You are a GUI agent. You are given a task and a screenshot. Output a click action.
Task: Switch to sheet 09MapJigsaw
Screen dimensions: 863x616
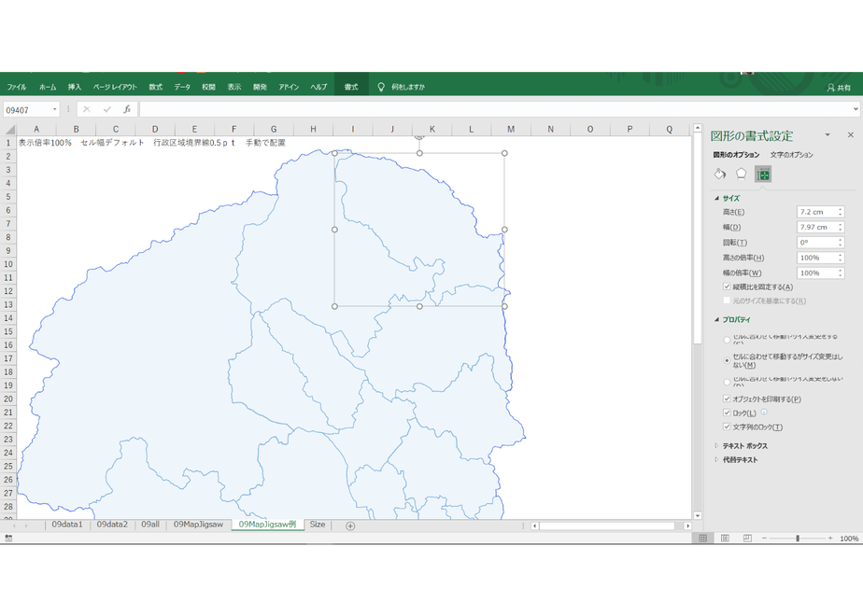[x=198, y=525]
